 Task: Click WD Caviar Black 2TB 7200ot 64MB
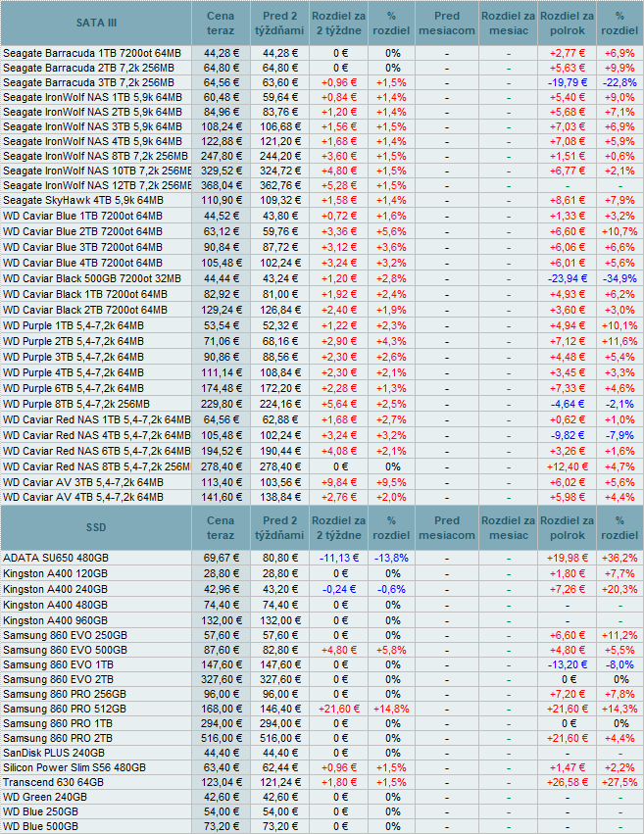click(85, 310)
